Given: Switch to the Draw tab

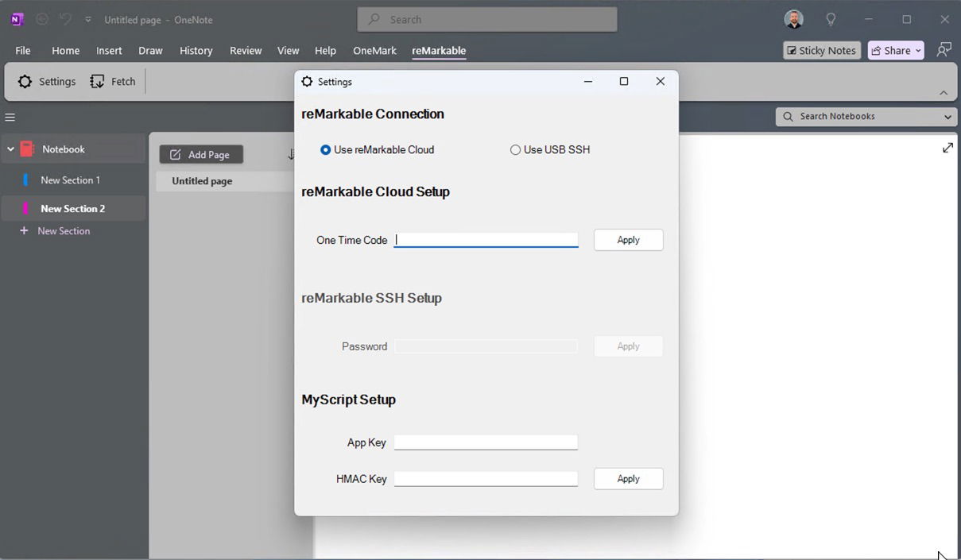Looking at the screenshot, I should pos(150,50).
